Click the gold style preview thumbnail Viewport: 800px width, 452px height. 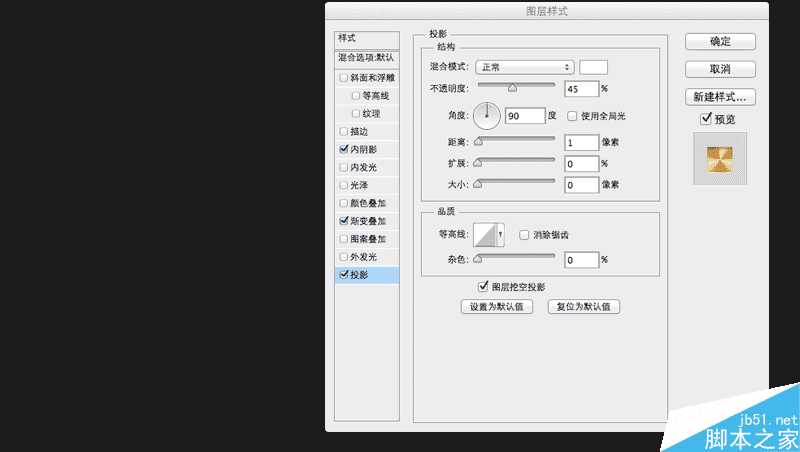pos(720,158)
